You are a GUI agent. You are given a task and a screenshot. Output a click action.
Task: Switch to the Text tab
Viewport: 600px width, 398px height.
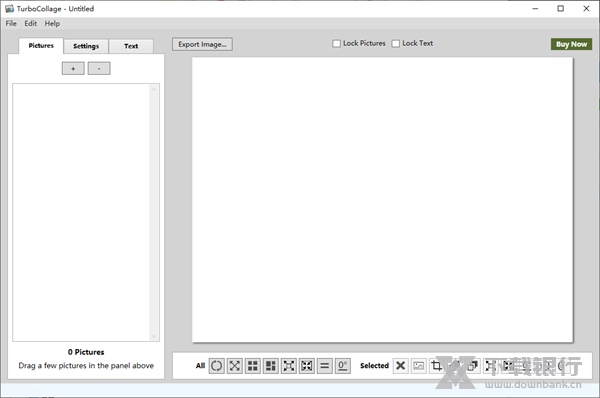coord(131,46)
